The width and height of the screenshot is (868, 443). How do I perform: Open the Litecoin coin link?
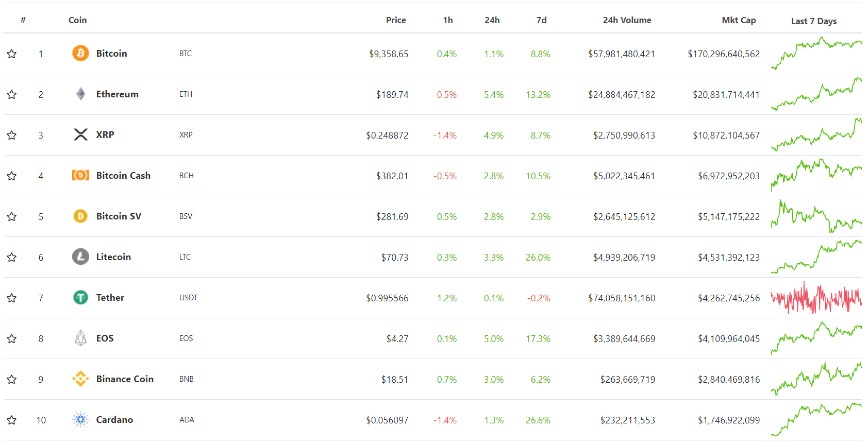113,257
